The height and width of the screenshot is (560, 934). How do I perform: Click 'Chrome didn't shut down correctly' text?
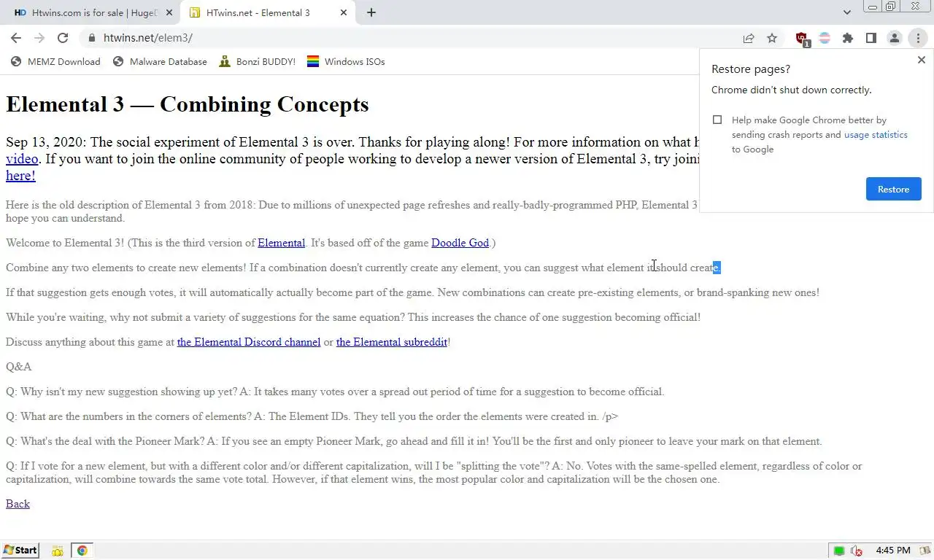792,90
